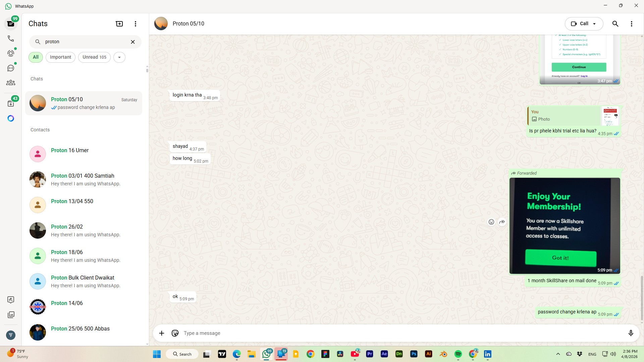Click the new chat icon
Screen dimensions: 644x362
[119, 24]
